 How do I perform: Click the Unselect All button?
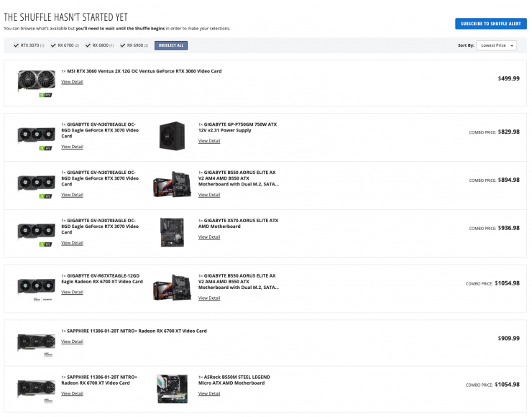pos(171,45)
